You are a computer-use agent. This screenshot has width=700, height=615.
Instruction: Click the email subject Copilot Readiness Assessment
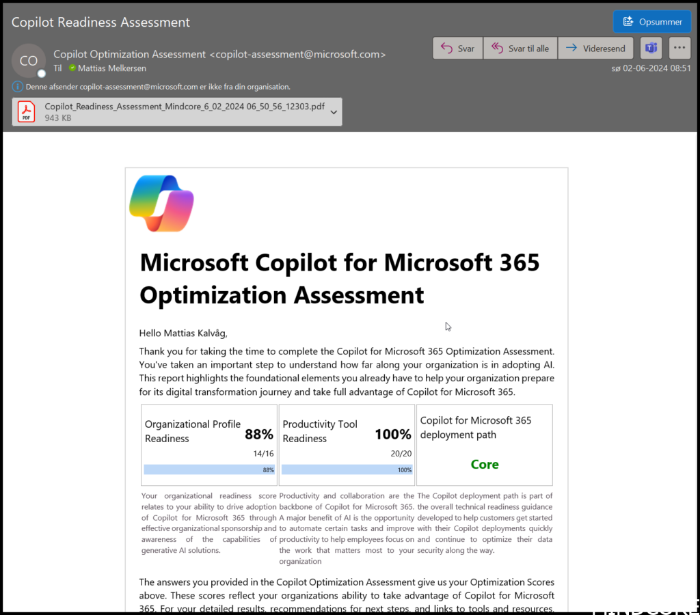coord(101,22)
